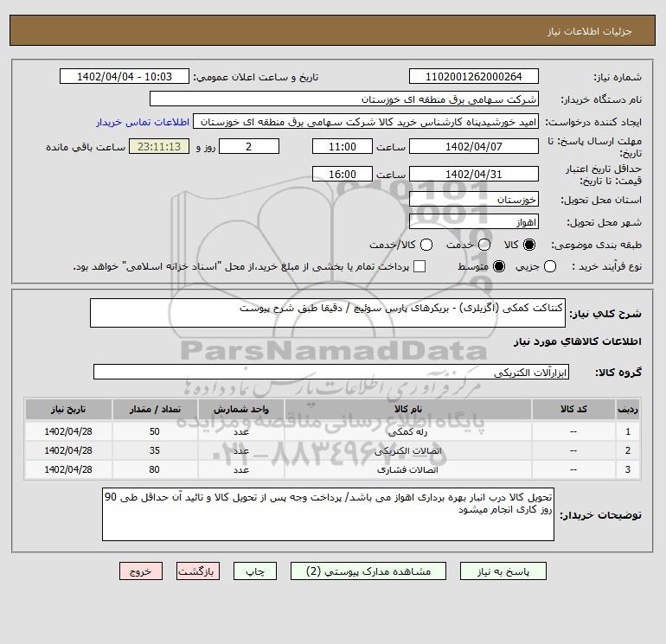Click quantity 80 in row 3
The image size is (666, 644).
[x=155, y=469]
